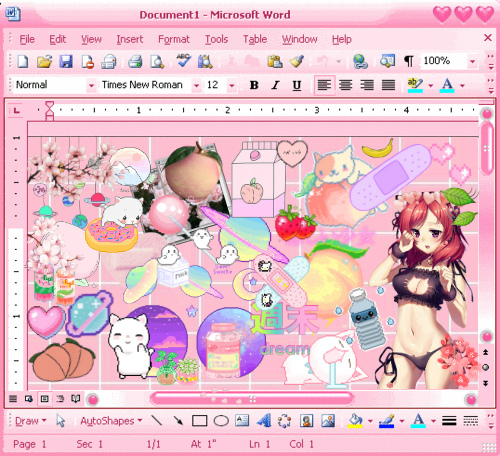Insert WordArt
This screenshot has width=500, height=456.
(264, 420)
